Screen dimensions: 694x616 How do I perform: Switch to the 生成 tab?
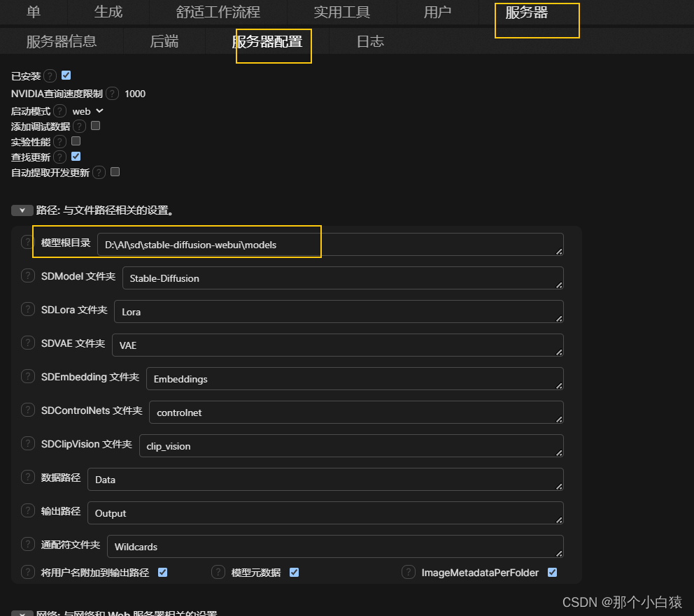click(108, 12)
